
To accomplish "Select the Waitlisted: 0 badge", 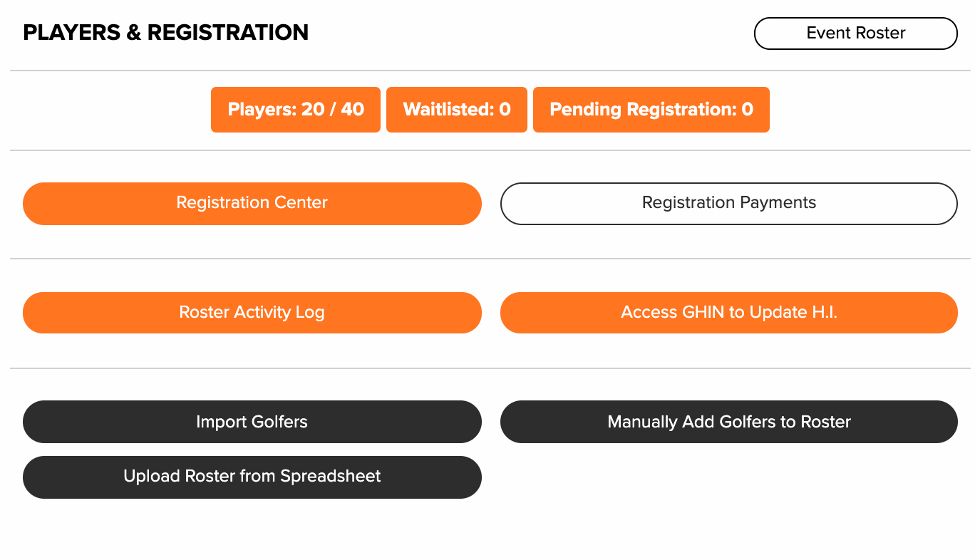I will 457,110.
